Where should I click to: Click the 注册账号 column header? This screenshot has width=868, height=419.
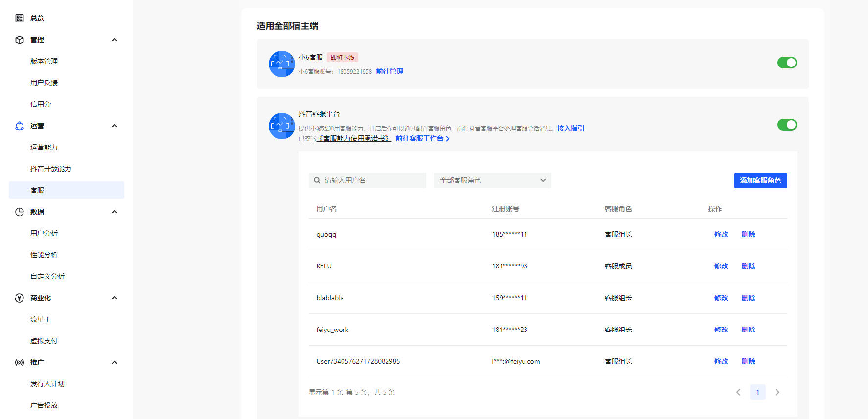(x=505, y=209)
